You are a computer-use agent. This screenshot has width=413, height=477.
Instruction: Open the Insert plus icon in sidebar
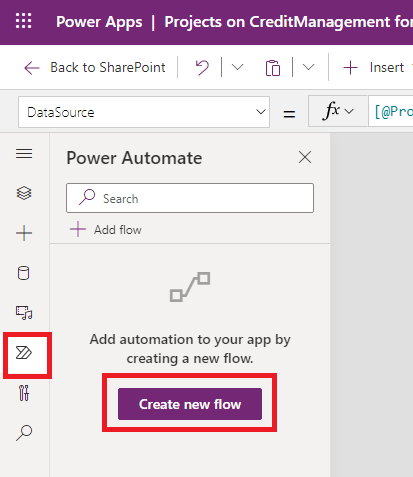(24, 233)
